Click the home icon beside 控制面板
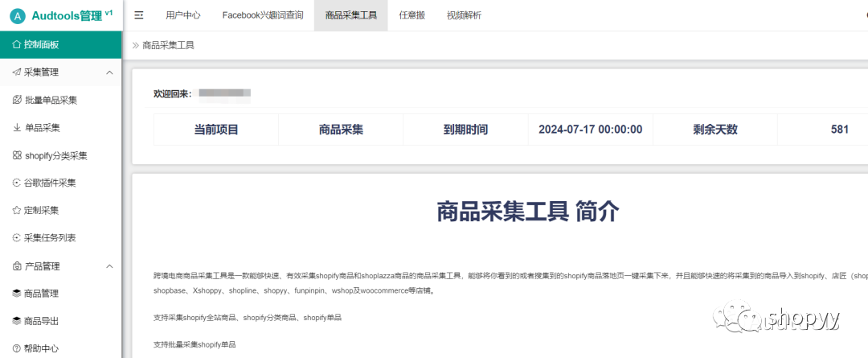 tap(17, 45)
